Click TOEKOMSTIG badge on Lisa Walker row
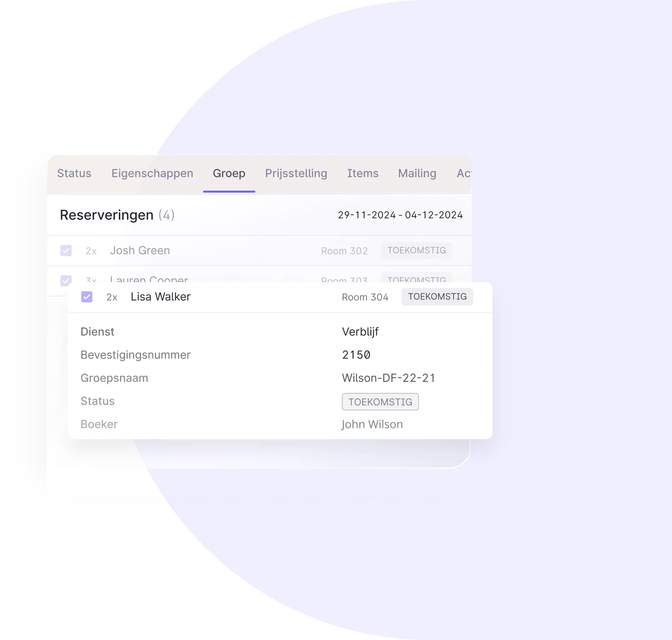The height and width of the screenshot is (640, 672). point(437,296)
